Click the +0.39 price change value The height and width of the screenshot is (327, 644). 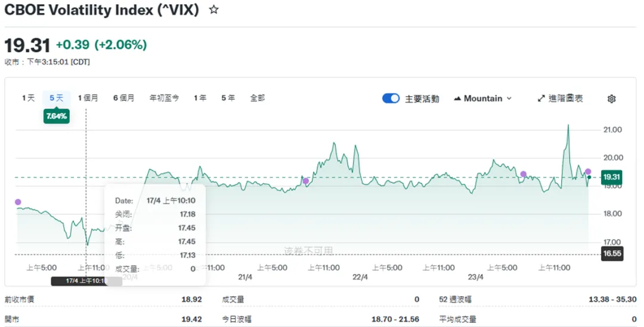(73, 44)
